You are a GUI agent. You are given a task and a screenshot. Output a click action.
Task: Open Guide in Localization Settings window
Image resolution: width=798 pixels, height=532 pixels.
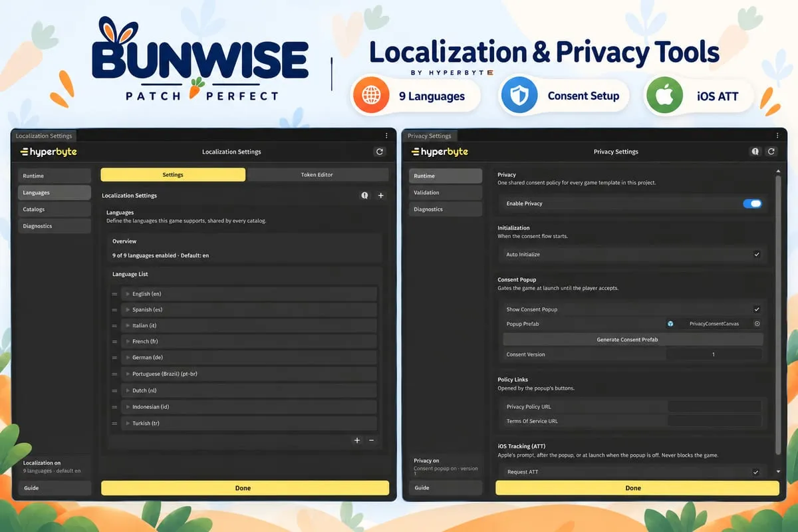[55, 488]
